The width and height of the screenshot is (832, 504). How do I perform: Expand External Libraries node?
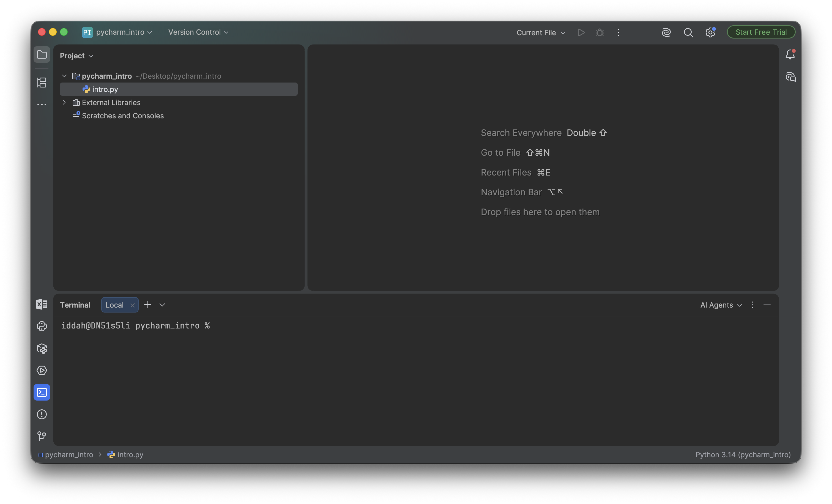64,102
